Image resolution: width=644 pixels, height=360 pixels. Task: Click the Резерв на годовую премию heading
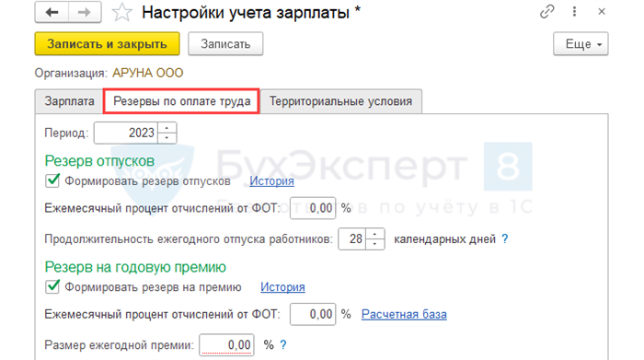click(x=135, y=267)
